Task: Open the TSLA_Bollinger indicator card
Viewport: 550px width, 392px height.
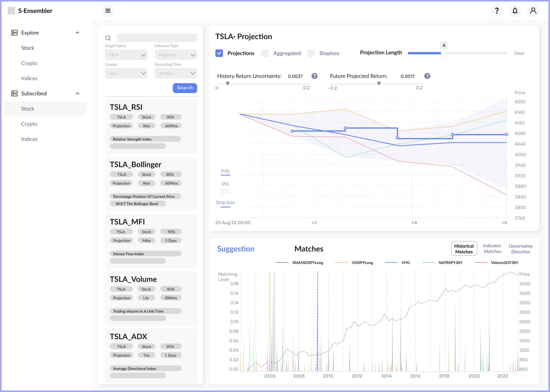Action: click(x=151, y=184)
